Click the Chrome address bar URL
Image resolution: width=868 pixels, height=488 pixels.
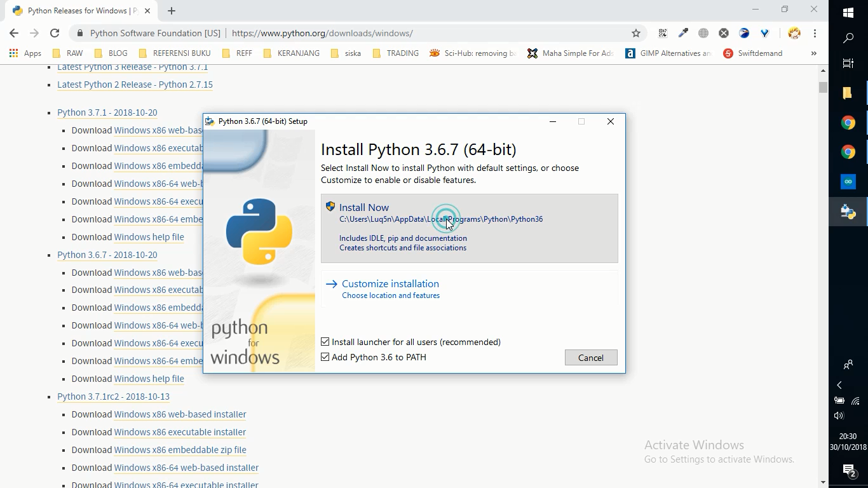322,33
